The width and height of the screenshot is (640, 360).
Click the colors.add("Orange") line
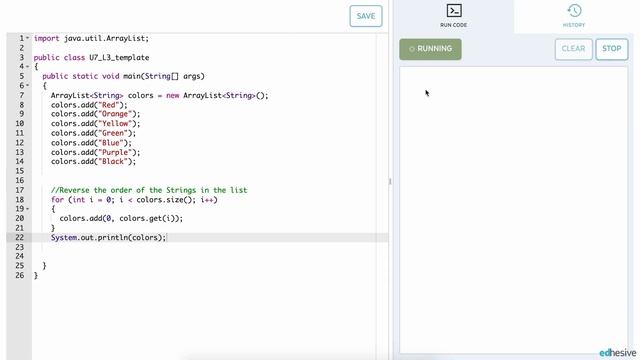coord(96,114)
